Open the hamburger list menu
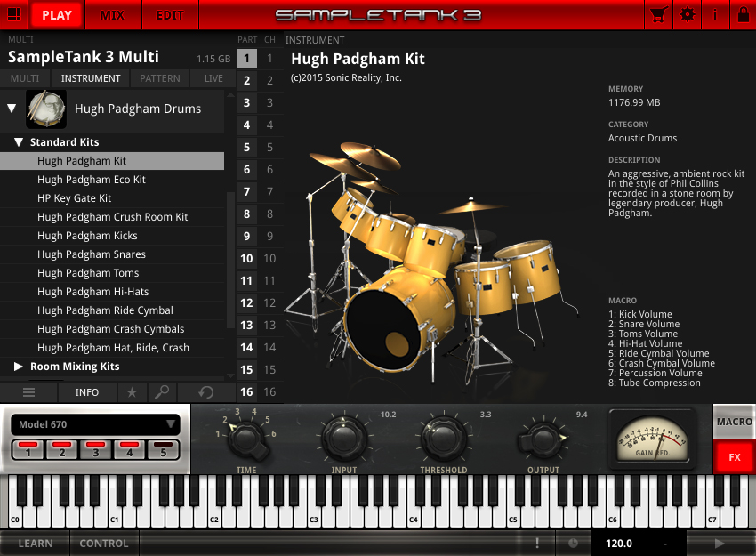 29,392
